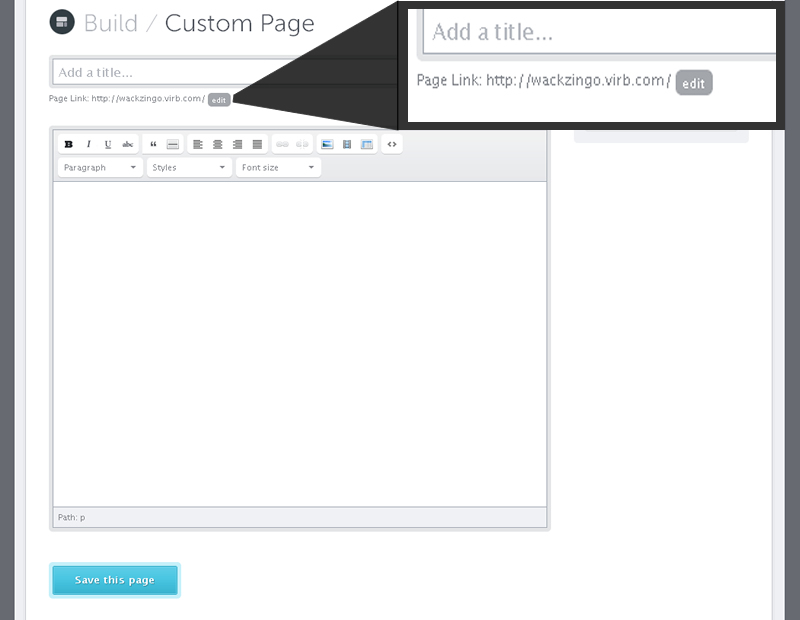The image size is (800, 620).
Task: Open the HTML source code view
Action: pos(392,144)
